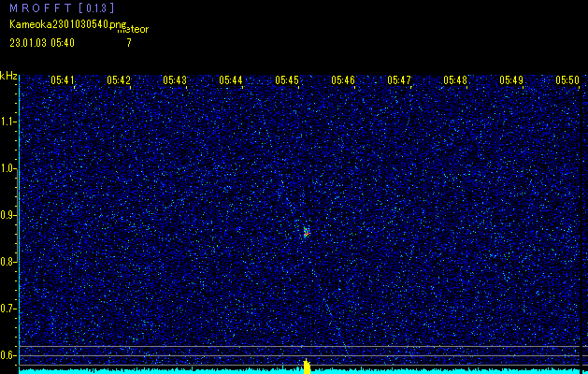Screen dimensions: 588x374
Task: Click the 05:41 time label
Action: 63,79
